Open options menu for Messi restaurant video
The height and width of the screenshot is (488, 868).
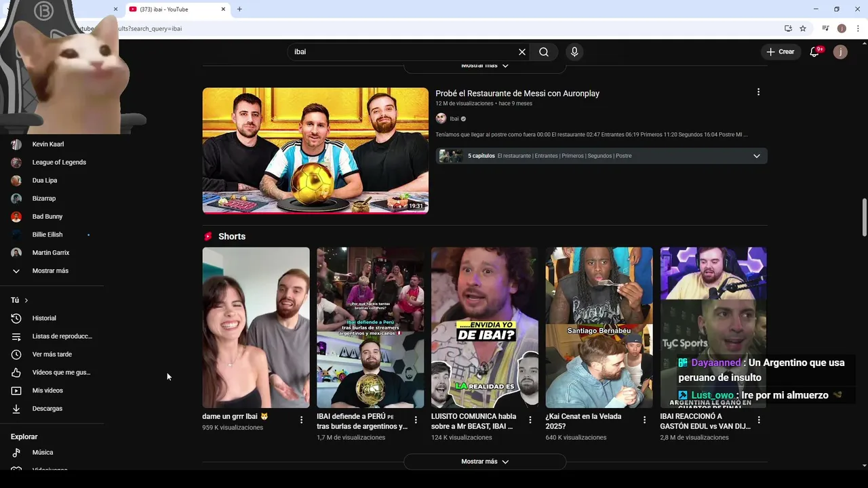pos(758,92)
